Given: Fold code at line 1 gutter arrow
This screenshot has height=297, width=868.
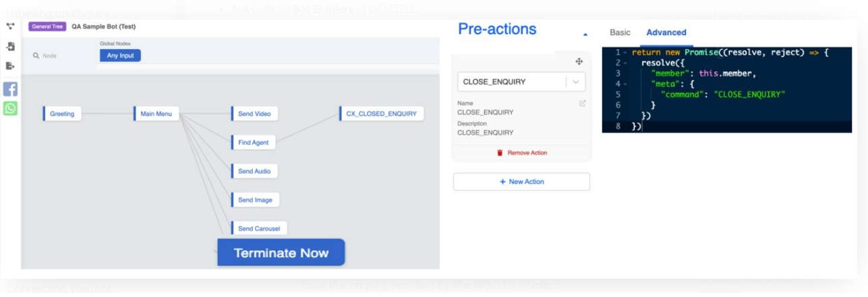Looking at the screenshot, I should 625,53.
